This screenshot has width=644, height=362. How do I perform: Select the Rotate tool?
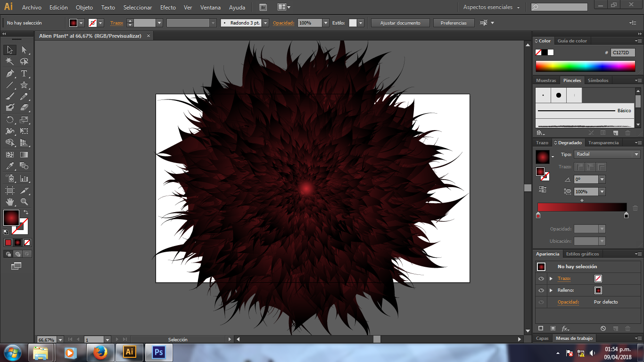point(10,120)
